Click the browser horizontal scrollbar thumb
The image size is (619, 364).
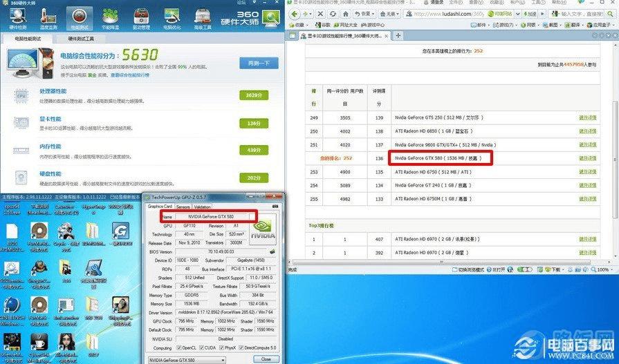tap(441, 262)
